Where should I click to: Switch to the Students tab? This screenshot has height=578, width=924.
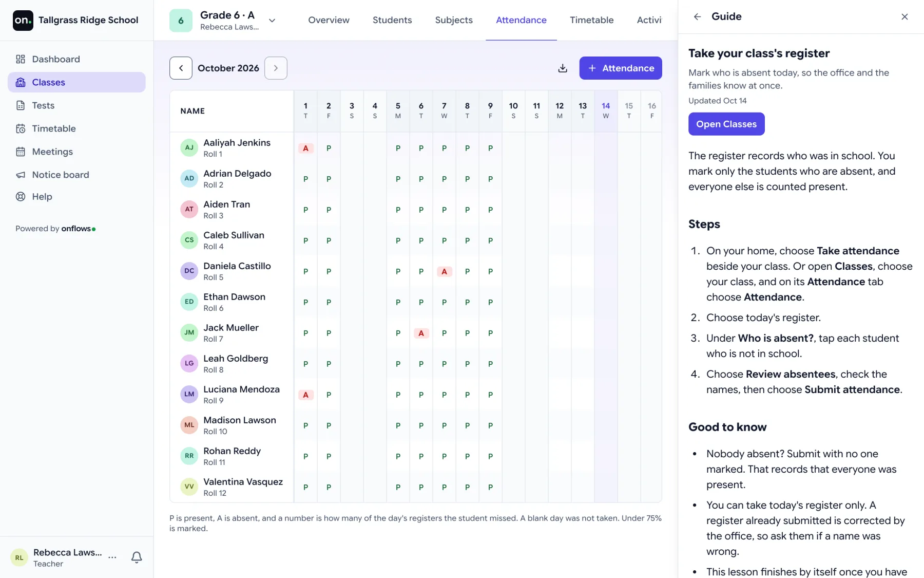click(392, 20)
